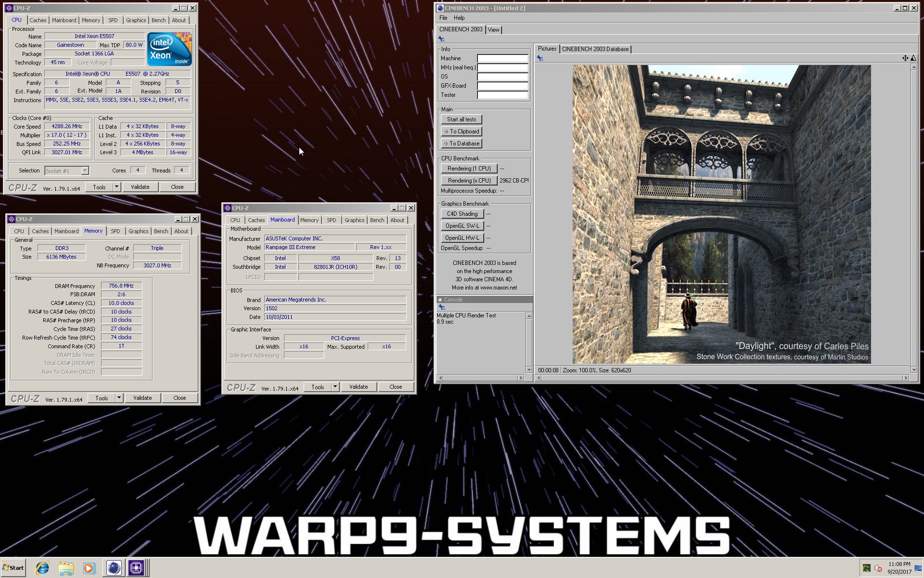Screen dimensions: 924x578
Task: Click the 2962 CB-CPU score value
Action: (x=513, y=181)
